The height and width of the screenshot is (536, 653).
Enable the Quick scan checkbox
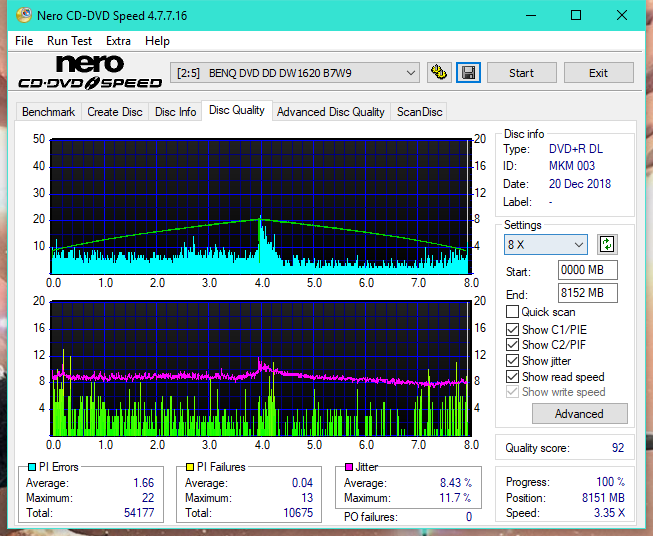[512, 312]
